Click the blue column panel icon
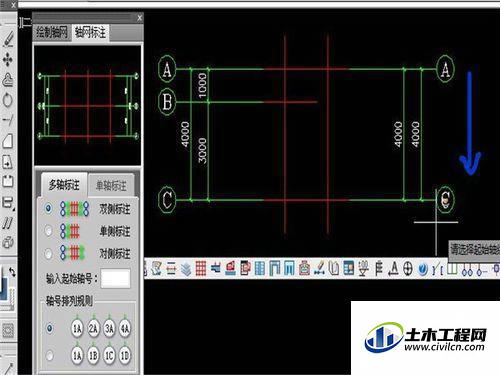The width and height of the screenshot is (500, 375). 260,269
